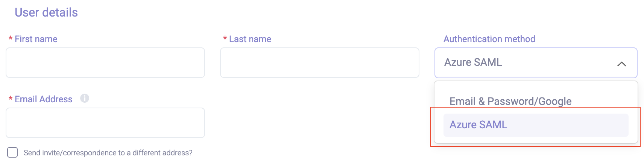Screen dimensions: 644x164
Task: Collapse the Authentication method dropdown chevron
Action: 621,64
